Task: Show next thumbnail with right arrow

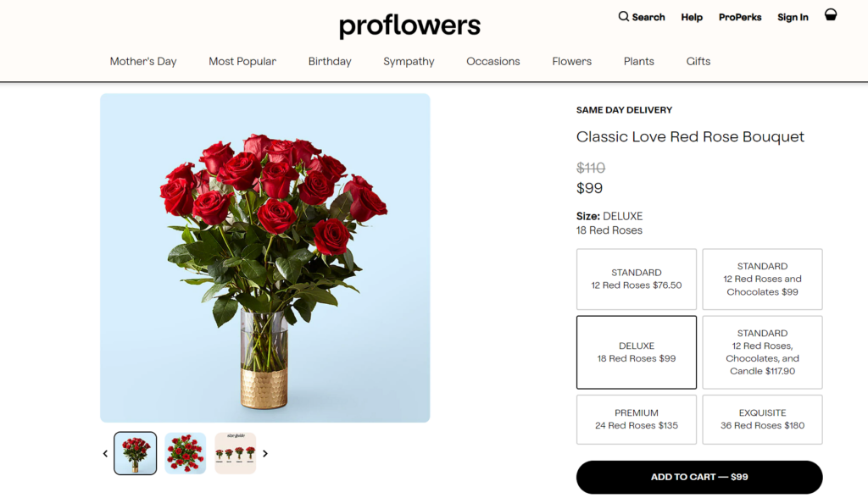Action: 265,454
